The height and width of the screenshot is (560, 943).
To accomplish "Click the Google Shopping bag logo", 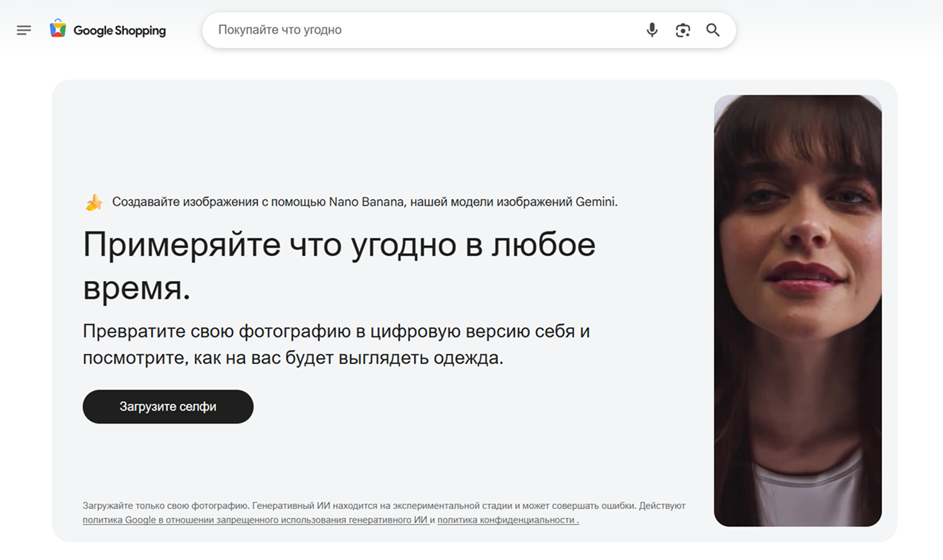I will pos(58,29).
